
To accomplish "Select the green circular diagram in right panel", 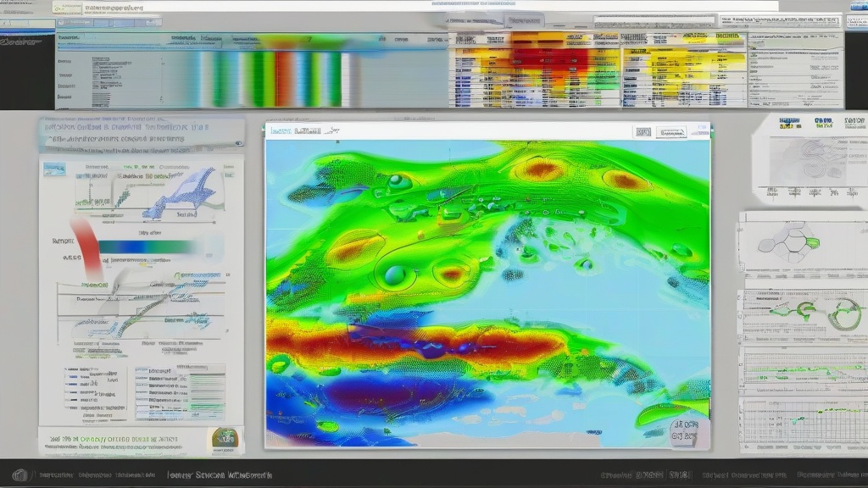I will 843,314.
